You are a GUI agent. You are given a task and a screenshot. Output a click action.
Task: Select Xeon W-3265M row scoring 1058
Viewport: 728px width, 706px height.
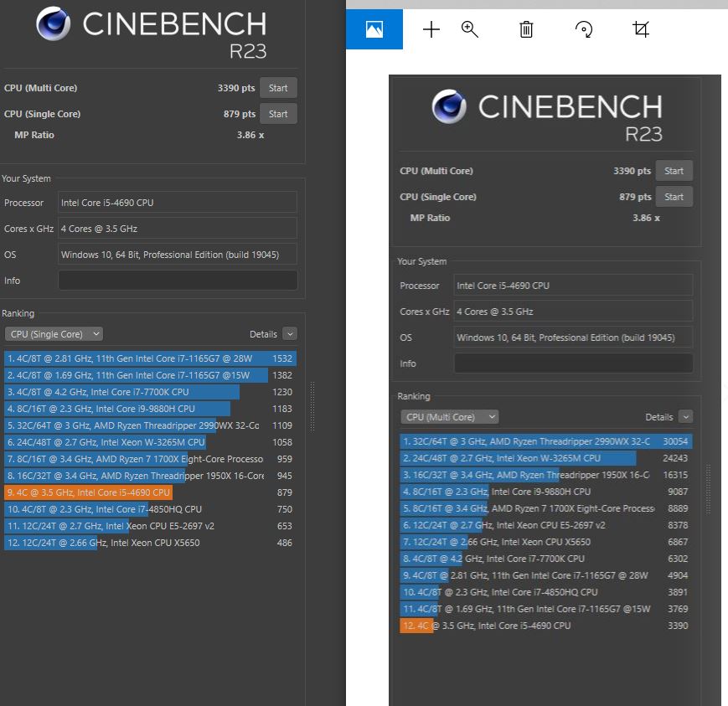pyautogui.click(x=151, y=442)
